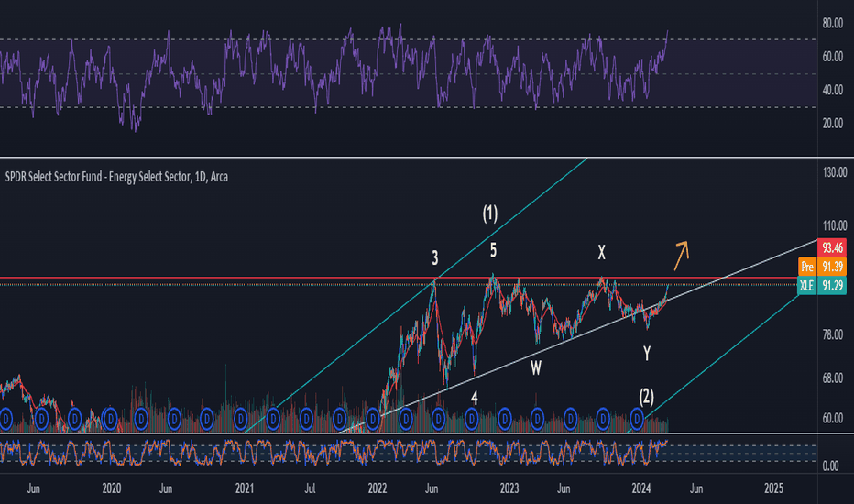The width and height of the screenshot is (854, 504).
Task: Click the Jul label on time axis
Action: [x=310, y=488]
